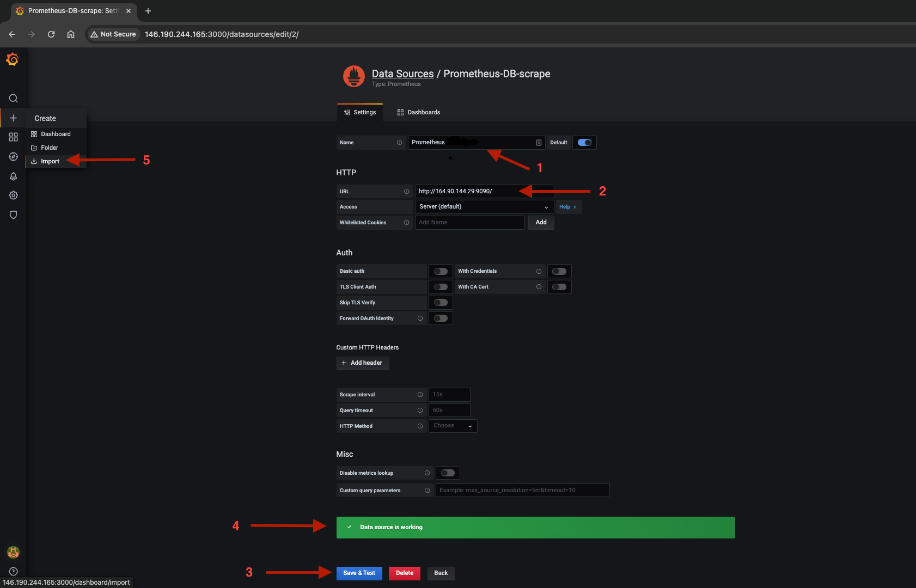Click the info icon beside URL
916x588 pixels.
[x=406, y=192]
